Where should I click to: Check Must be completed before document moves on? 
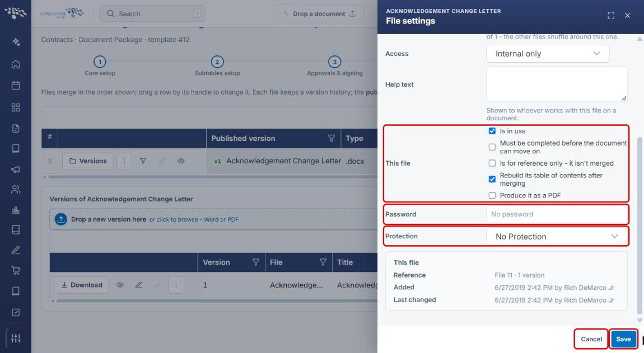coord(492,147)
